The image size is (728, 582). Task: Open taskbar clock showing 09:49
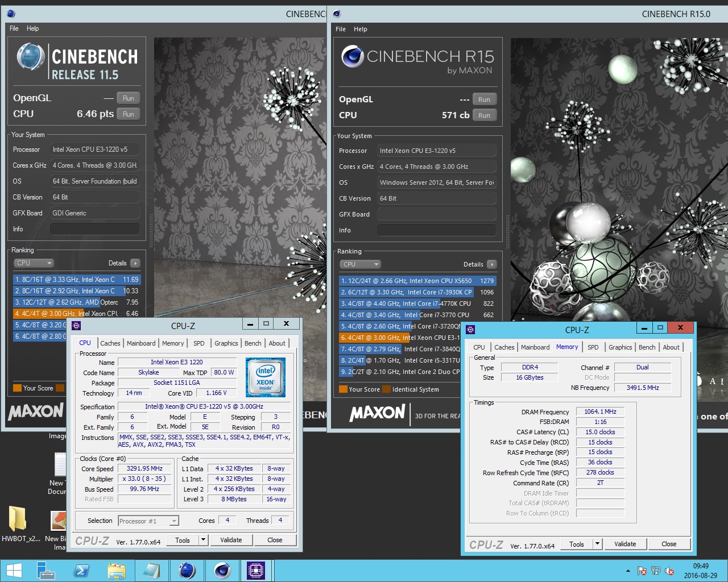coord(701,571)
